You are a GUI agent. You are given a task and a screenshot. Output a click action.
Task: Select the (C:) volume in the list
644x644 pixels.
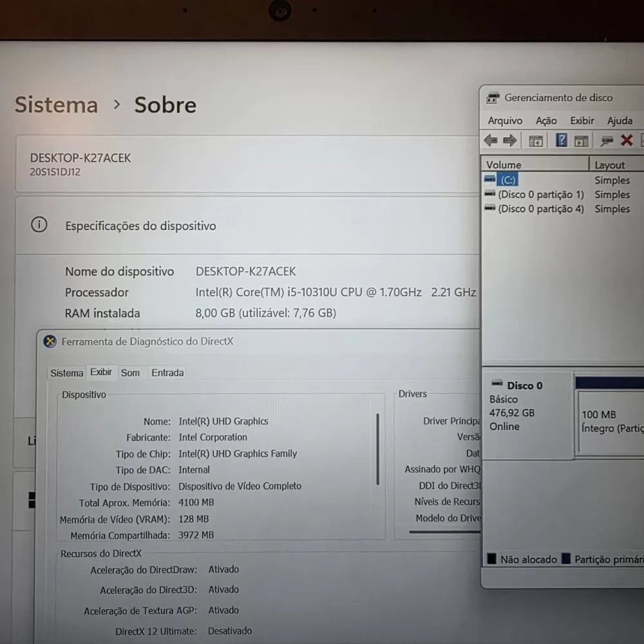point(508,180)
